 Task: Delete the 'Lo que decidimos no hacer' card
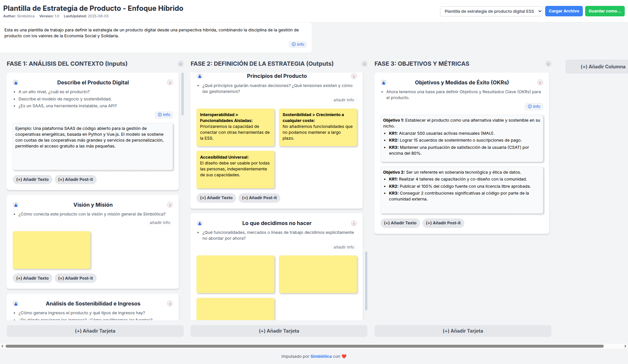click(x=354, y=223)
